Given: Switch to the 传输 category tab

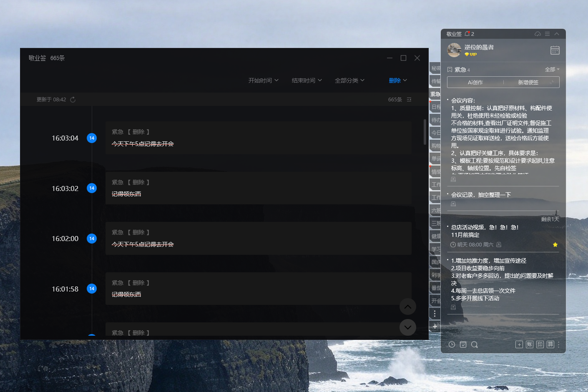Looking at the screenshot, I should pos(435,81).
